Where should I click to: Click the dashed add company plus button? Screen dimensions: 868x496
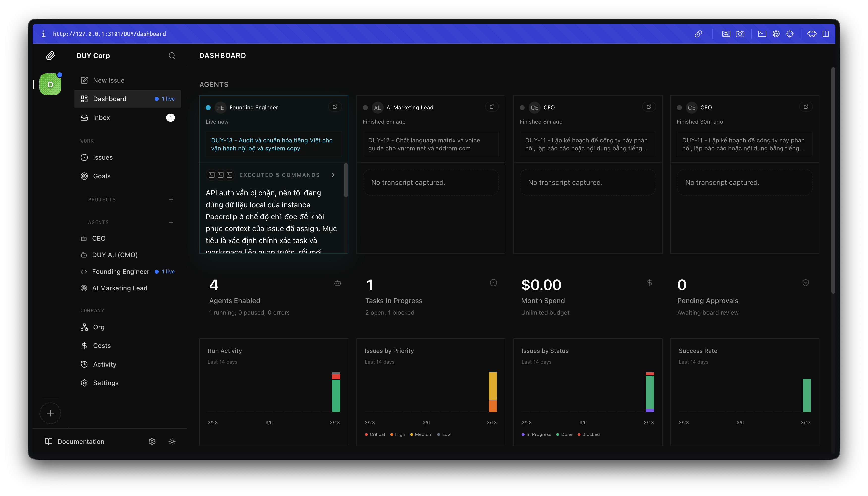[50, 413]
